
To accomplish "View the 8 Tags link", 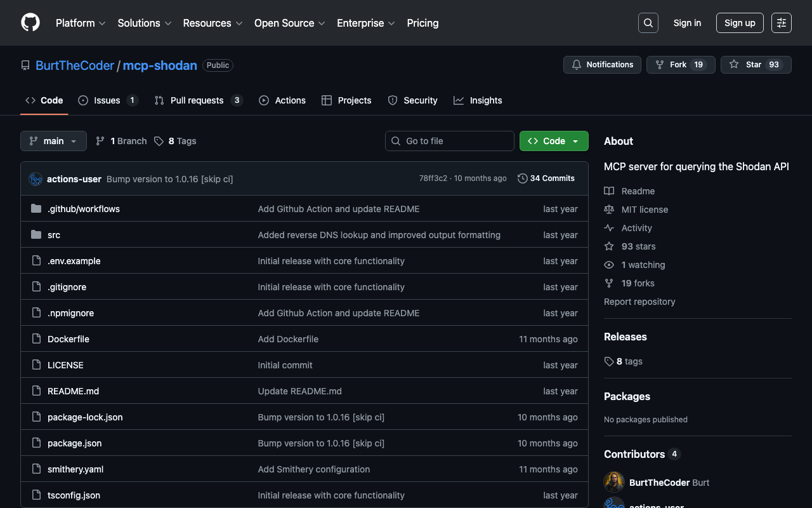I will [175, 141].
